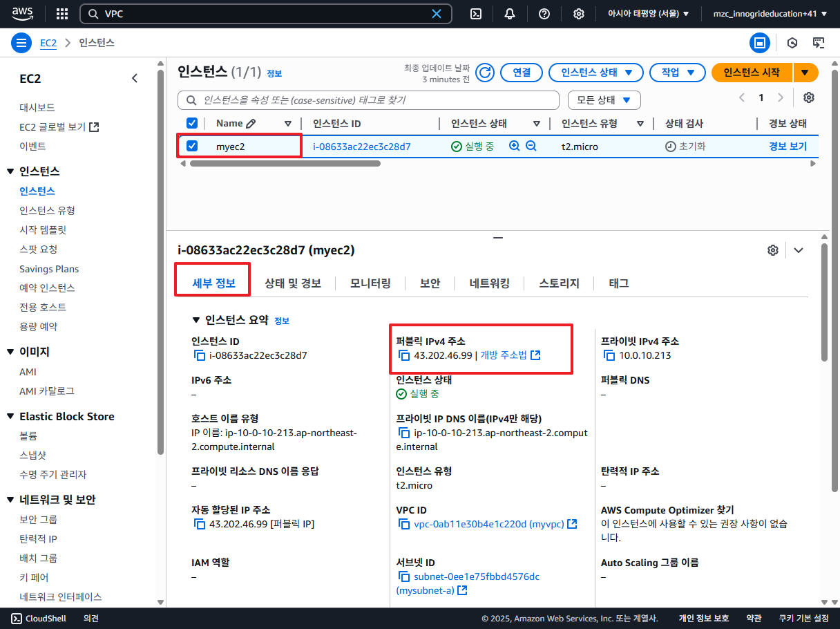
Task: Open the 작업 actions dropdown
Action: (678, 73)
